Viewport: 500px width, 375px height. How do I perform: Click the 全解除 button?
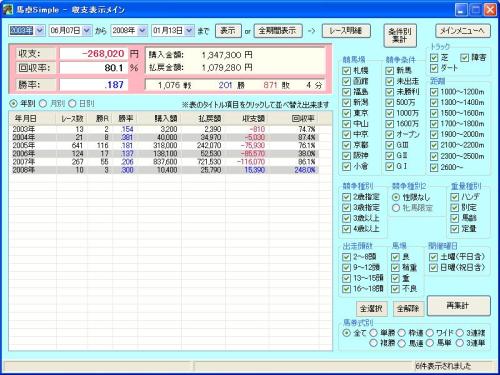pos(408,309)
